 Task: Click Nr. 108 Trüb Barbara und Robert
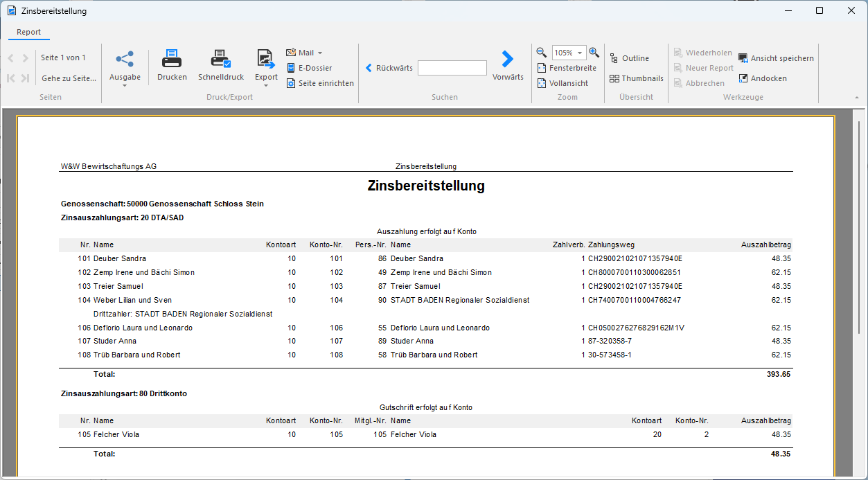click(x=129, y=355)
